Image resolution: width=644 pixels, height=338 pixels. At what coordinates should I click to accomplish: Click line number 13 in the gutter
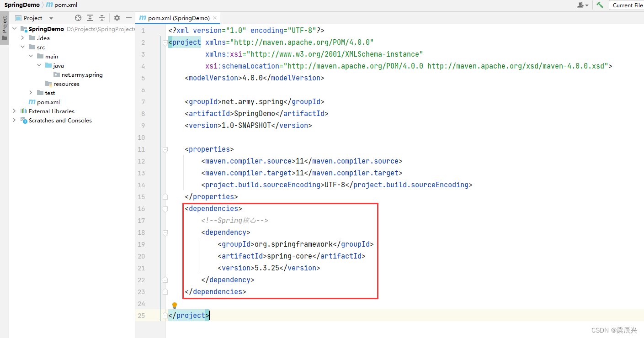(x=141, y=173)
